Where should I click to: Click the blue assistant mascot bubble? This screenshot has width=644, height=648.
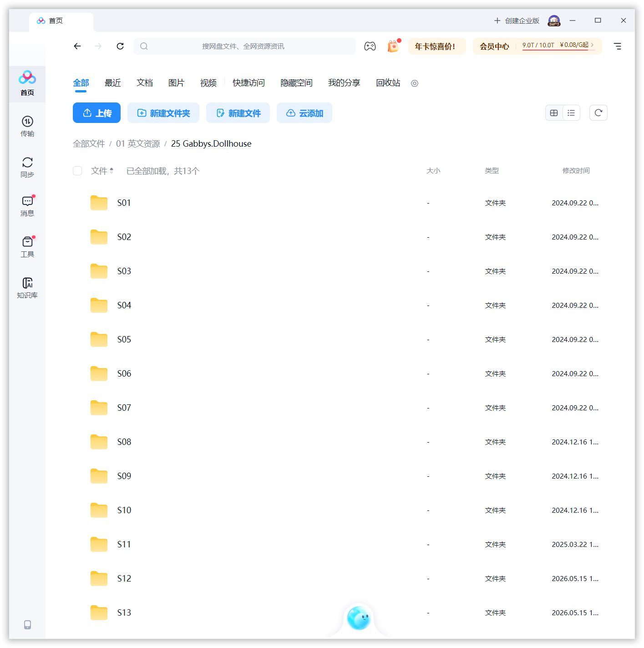(x=359, y=618)
